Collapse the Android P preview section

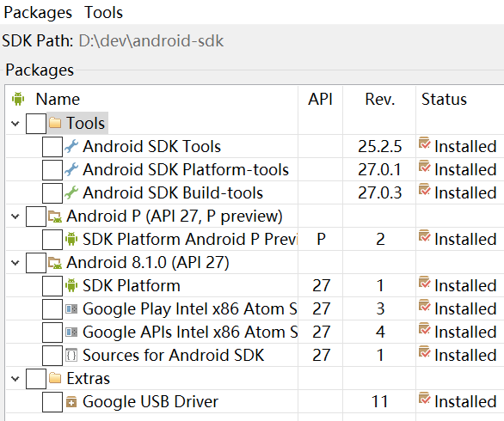pyautogui.click(x=15, y=217)
